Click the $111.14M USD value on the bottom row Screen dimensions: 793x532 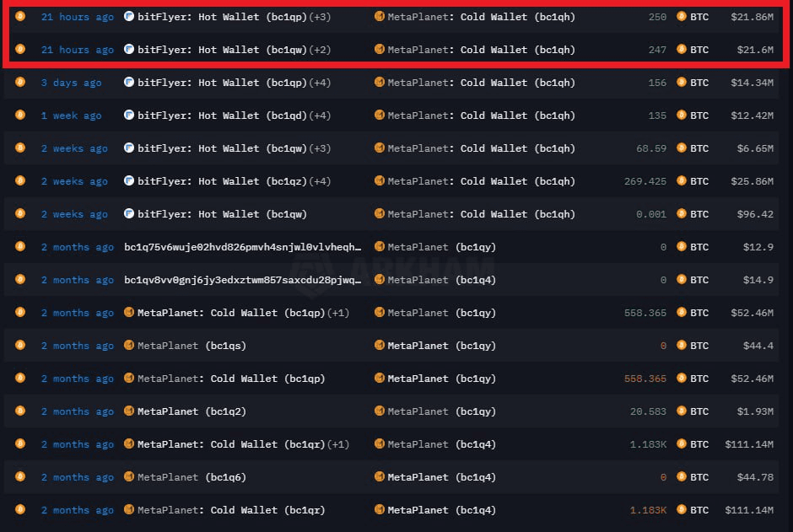(748, 509)
